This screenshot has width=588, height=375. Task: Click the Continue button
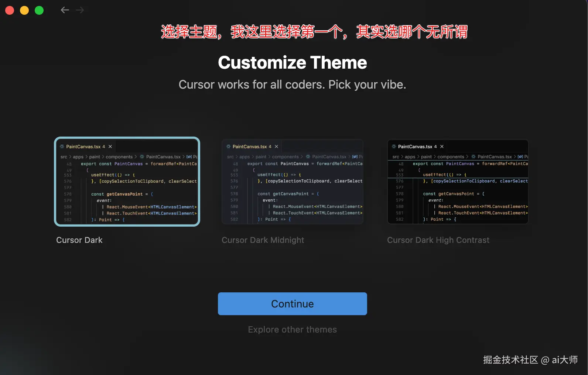293,304
